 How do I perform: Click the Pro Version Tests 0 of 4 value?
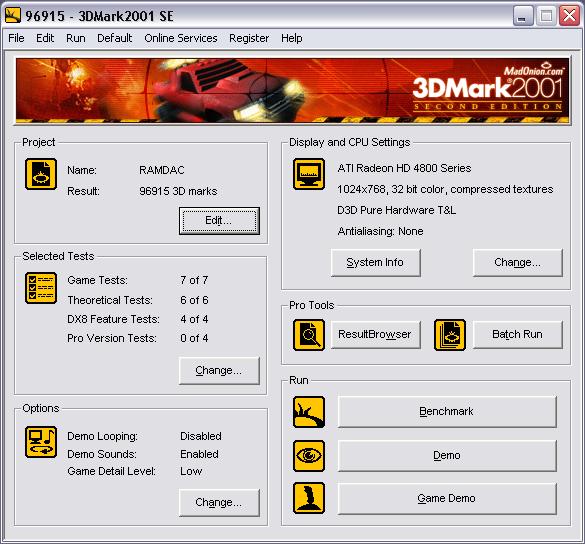coord(194,338)
